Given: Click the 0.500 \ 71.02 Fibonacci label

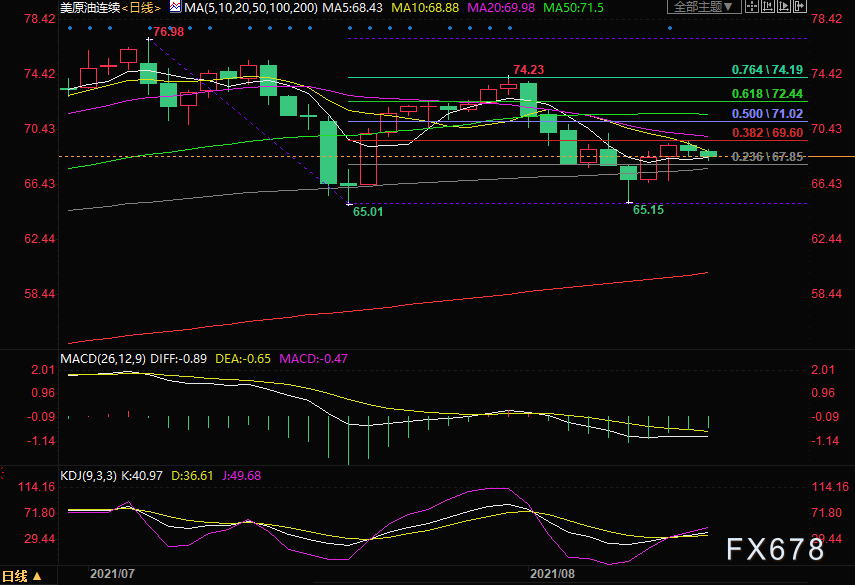Looking at the screenshot, I should tap(767, 114).
